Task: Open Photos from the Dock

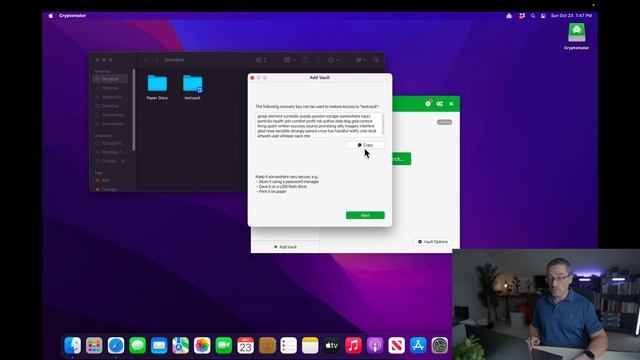Action: [x=202, y=346]
